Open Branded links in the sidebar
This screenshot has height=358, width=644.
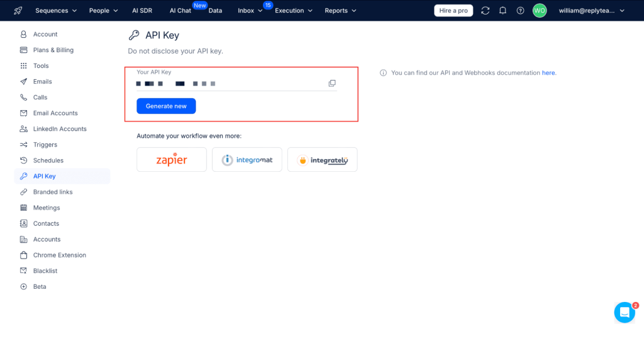tap(53, 192)
